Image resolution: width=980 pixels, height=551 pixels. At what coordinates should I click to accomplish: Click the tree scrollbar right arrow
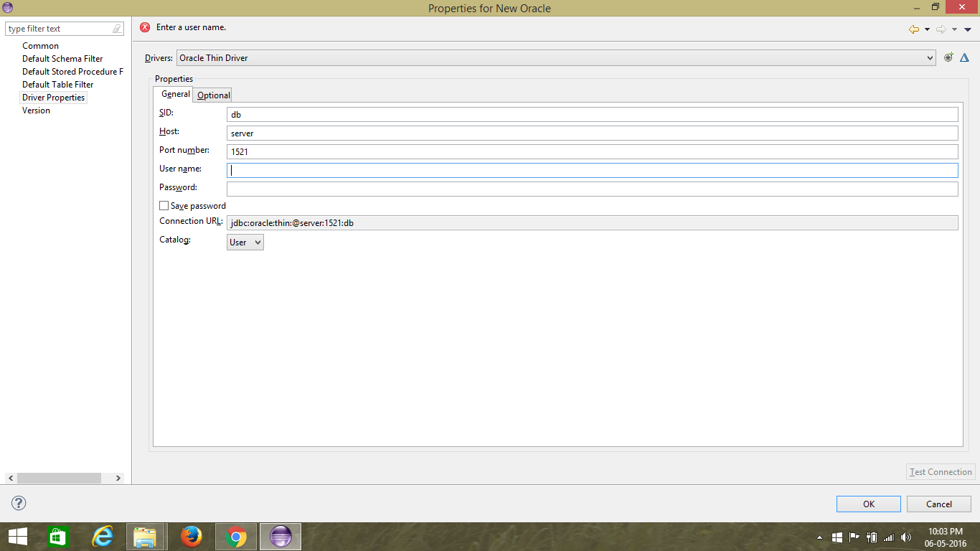click(119, 478)
